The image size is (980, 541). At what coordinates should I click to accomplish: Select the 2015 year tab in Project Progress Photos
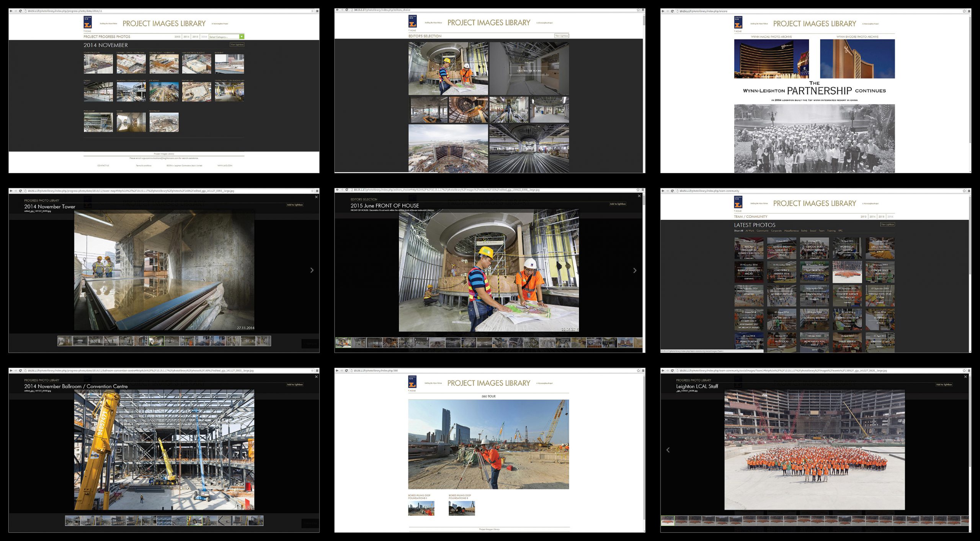point(195,37)
